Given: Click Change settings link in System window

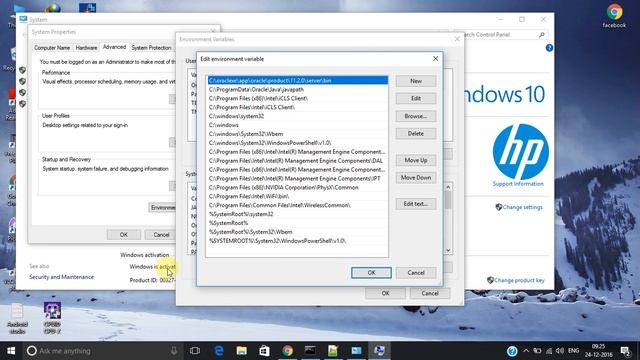Looking at the screenshot, I should [522, 207].
